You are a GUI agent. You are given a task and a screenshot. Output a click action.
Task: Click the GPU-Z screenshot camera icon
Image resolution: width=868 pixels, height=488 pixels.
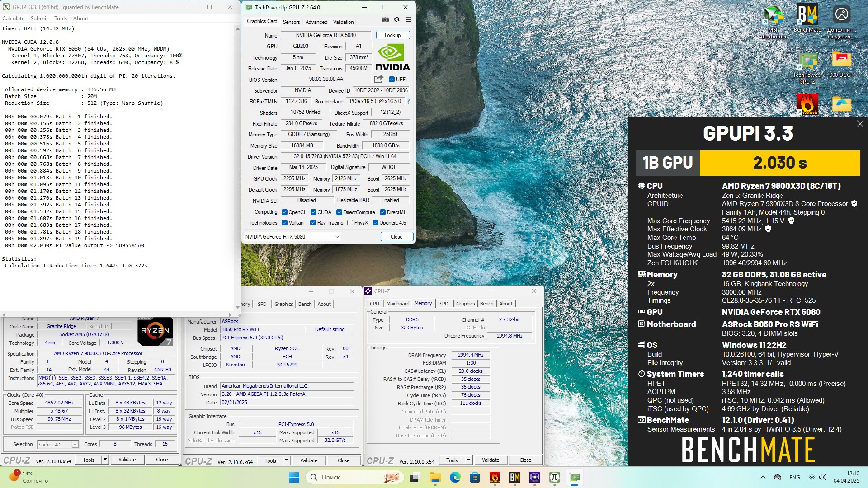tap(385, 20)
